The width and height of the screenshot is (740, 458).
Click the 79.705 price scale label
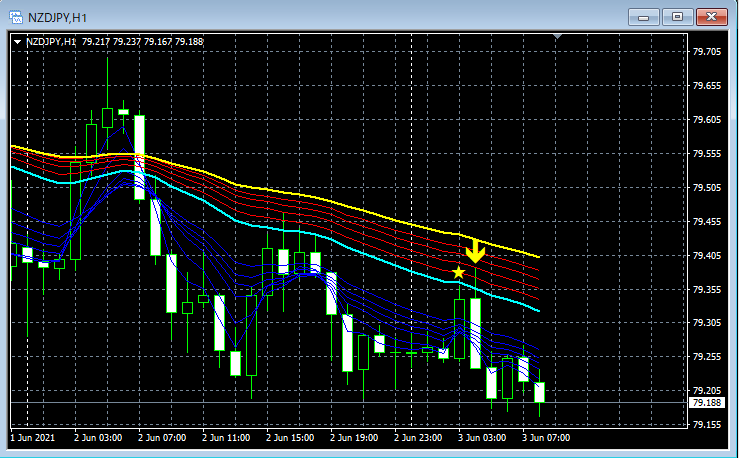click(706, 51)
